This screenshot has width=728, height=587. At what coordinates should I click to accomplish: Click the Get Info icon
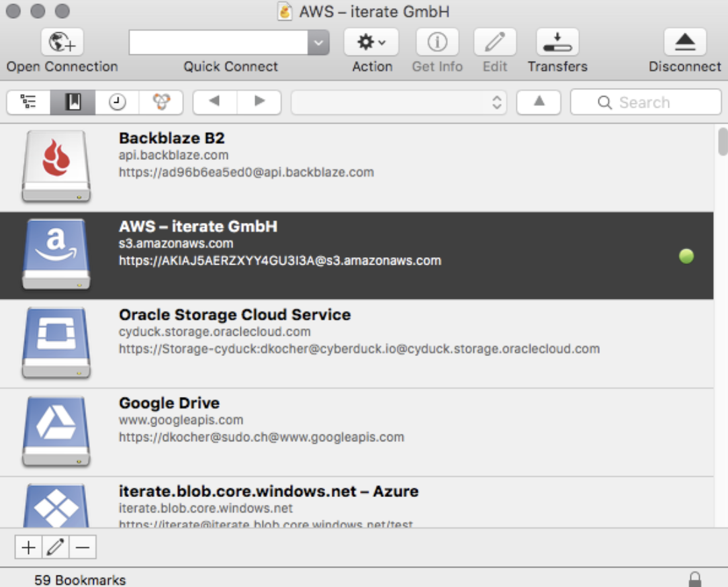tap(437, 43)
